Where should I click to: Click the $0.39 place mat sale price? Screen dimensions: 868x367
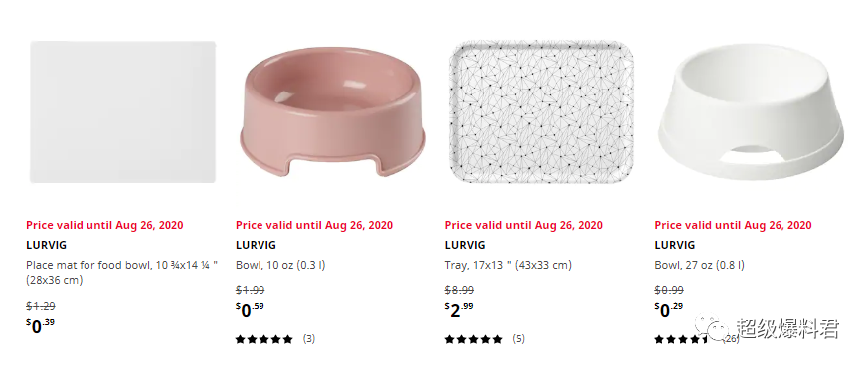tap(41, 326)
